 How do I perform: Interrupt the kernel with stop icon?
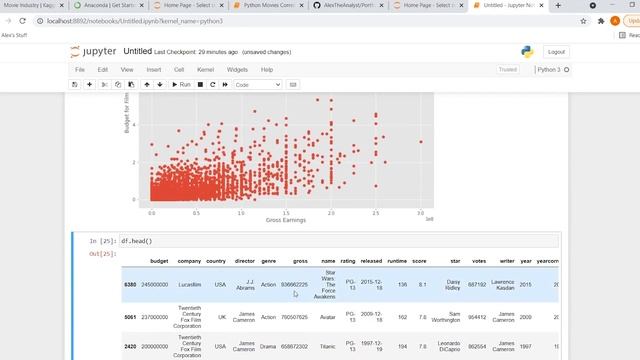(200, 84)
